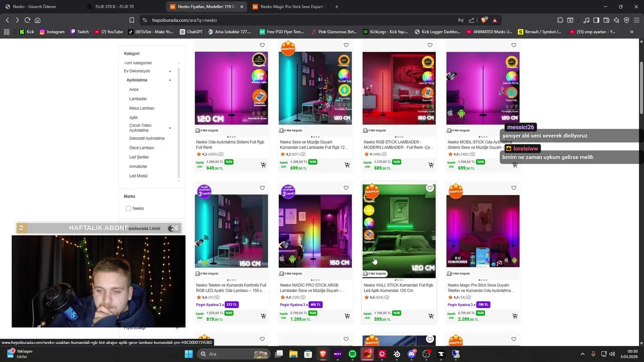The image size is (644, 362).
Task: Filter by the Gece Lambası category
Action: tap(142, 148)
